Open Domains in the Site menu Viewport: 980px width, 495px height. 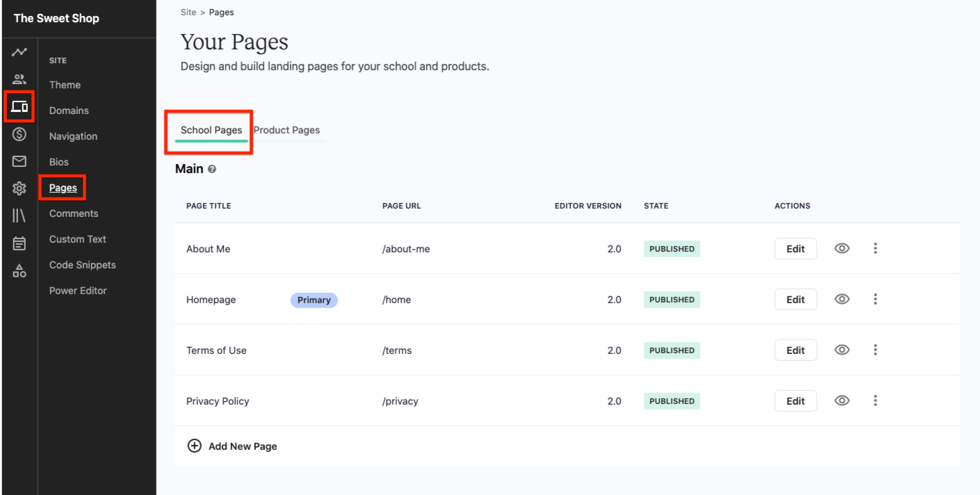pyautogui.click(x=69, y=111)
